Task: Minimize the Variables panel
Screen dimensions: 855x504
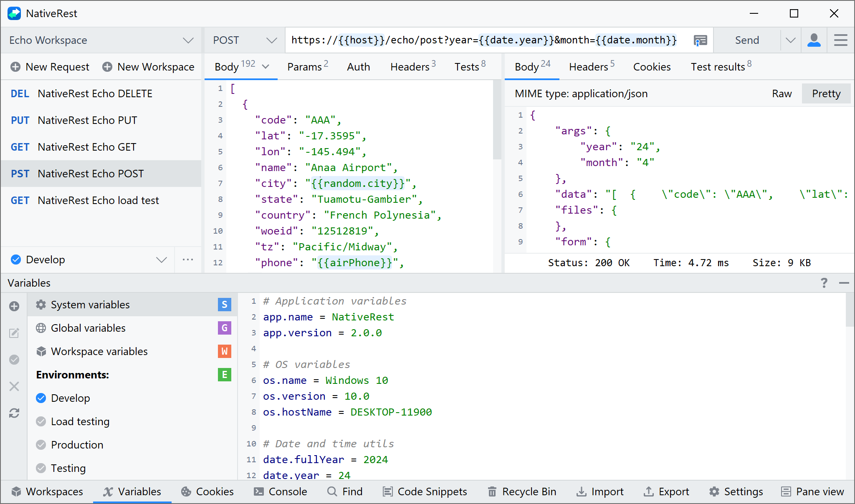Action: coord(844,283)
